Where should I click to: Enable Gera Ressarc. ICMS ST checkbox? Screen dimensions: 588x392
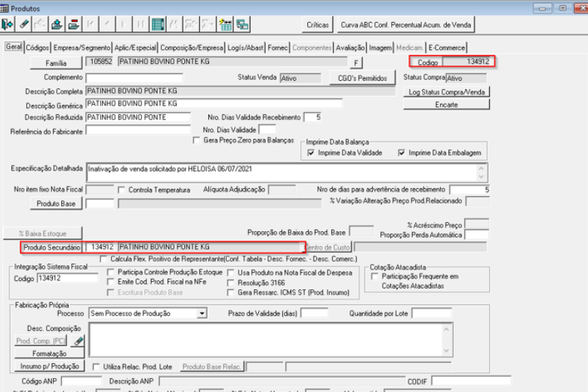pyautogui.click(x=231, y=292)
